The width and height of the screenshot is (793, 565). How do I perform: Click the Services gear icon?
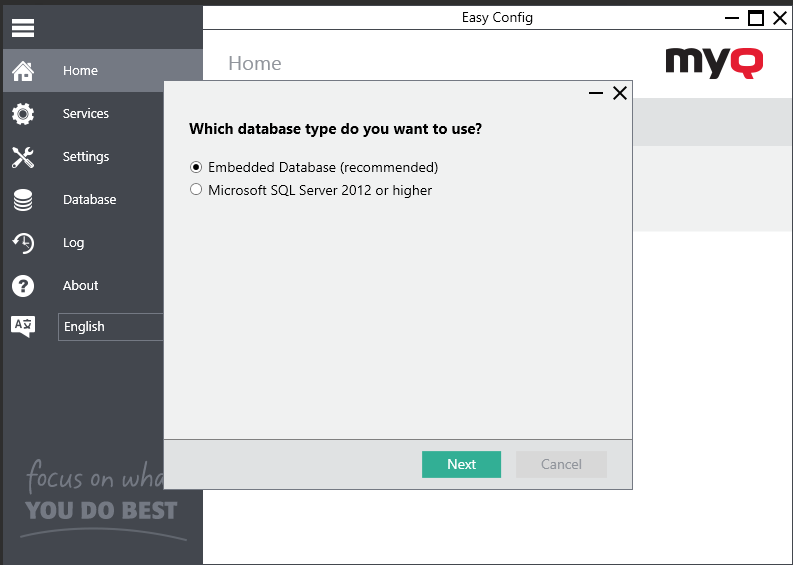coord(23,114)
